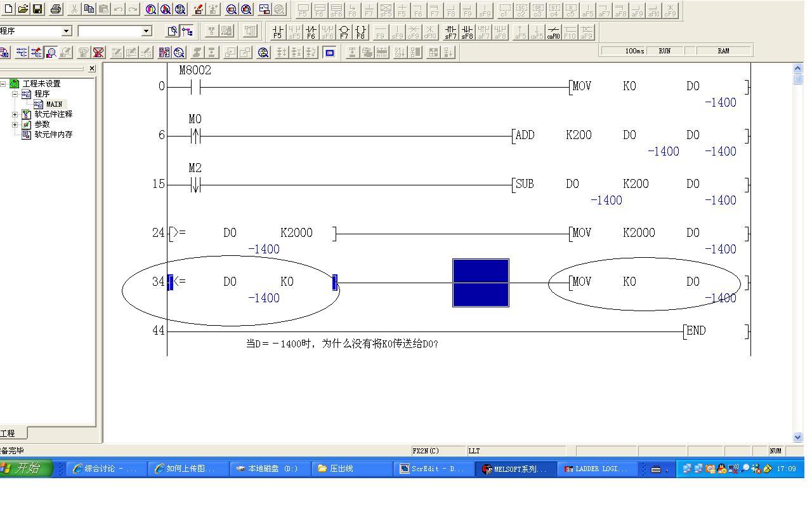Expand the 软元件注释 tree node
This screenshot has height=508, width=812.
(x=15, y=114)
